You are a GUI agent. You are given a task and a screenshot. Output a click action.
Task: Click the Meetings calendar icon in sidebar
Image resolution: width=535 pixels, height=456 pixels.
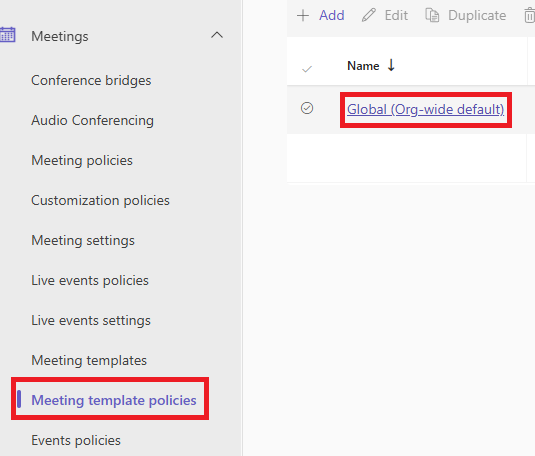click(7, 35)
